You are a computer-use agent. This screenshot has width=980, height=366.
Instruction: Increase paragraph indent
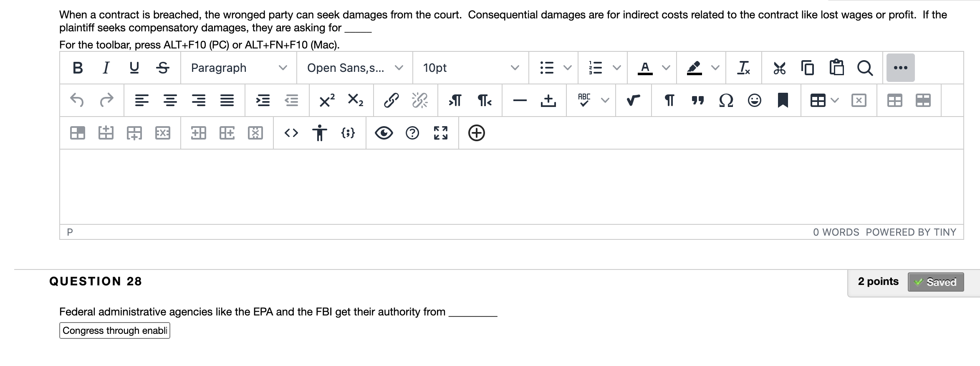tap(263, 100)
